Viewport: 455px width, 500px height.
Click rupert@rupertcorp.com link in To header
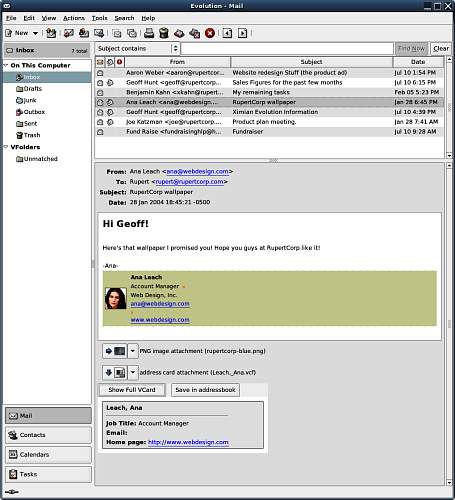[x=189, y=182]
